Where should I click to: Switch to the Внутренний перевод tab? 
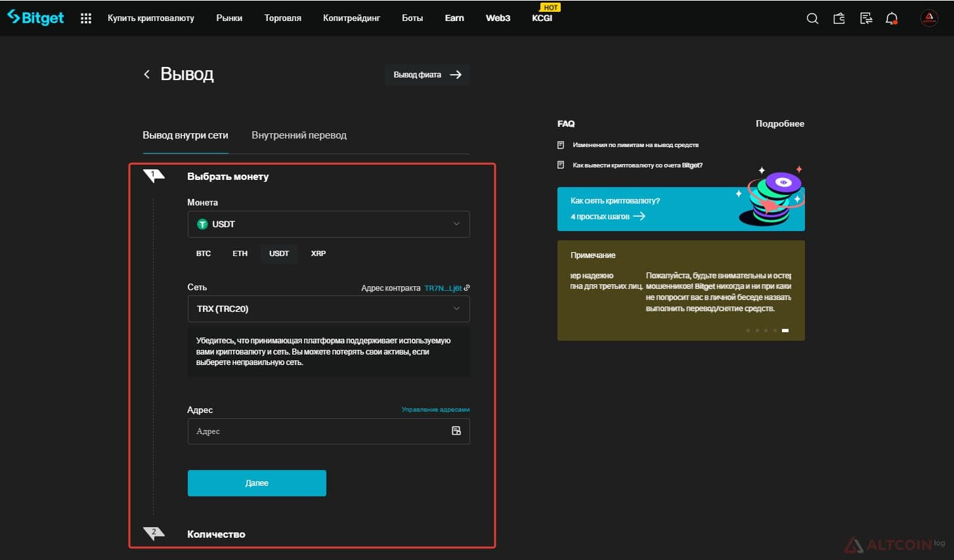point(299,135)
